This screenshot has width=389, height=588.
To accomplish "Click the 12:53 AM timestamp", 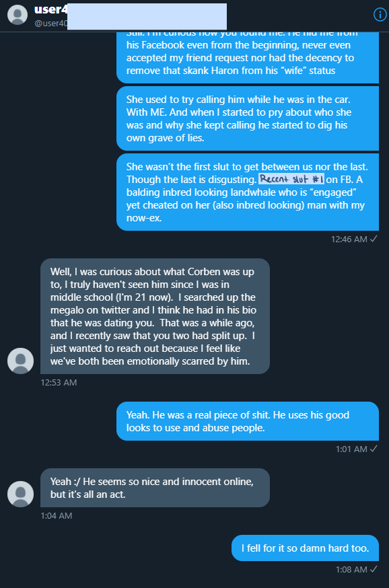I will coord(59,383).
